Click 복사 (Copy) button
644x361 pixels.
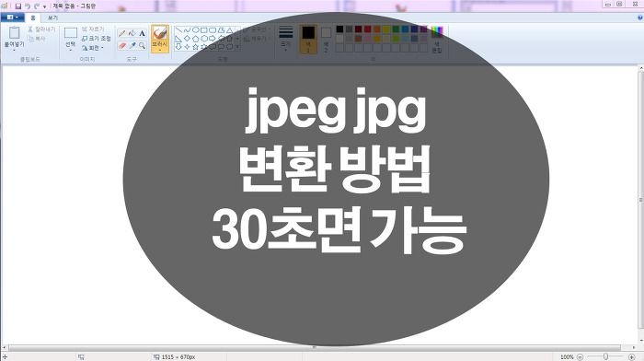37,39
